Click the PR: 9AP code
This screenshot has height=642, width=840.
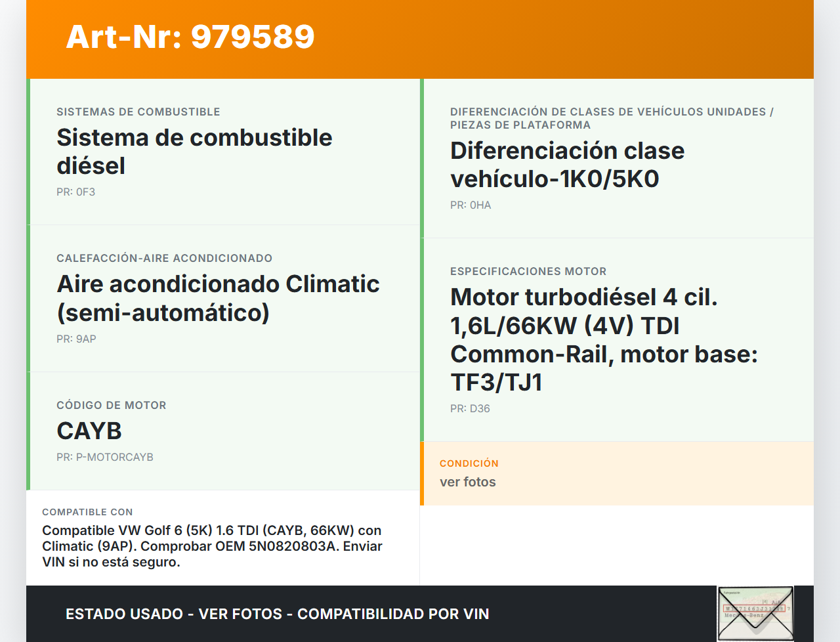click(x=76, y=339)
